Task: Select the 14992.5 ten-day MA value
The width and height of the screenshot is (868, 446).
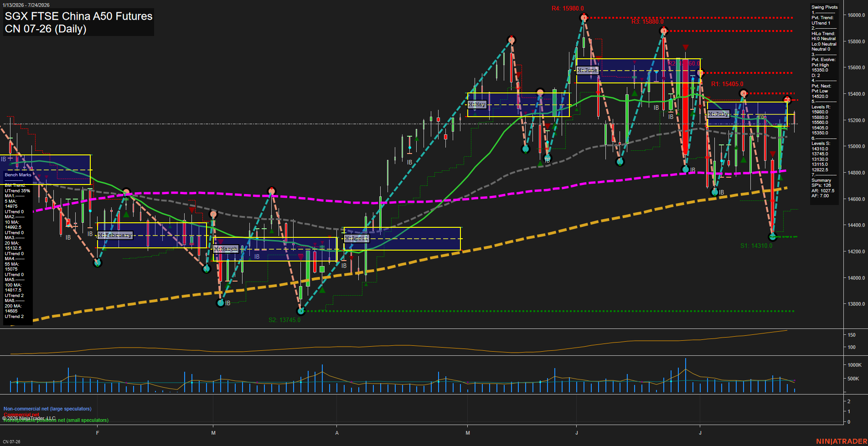Action: (13, 227)
